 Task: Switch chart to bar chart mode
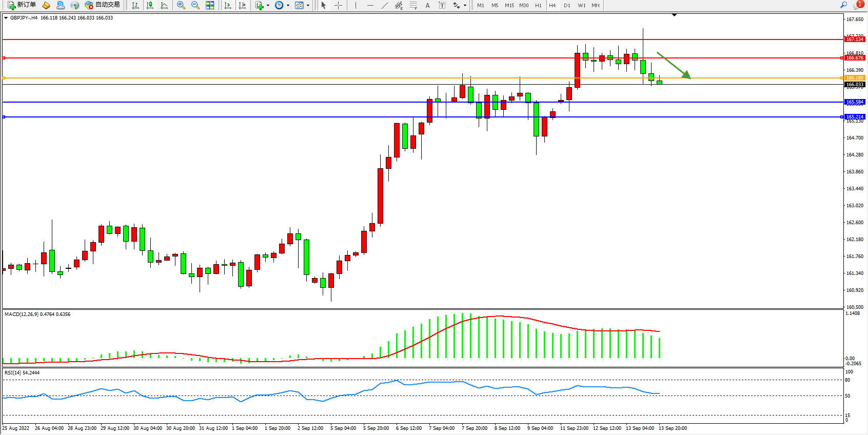(x=135, y=5)
